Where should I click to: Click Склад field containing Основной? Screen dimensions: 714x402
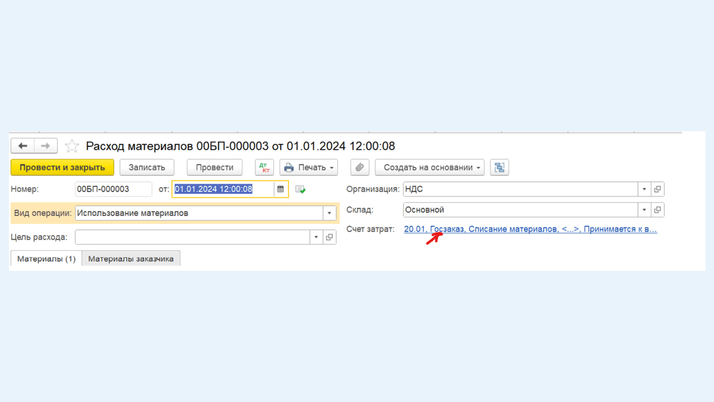coord(520,210)
